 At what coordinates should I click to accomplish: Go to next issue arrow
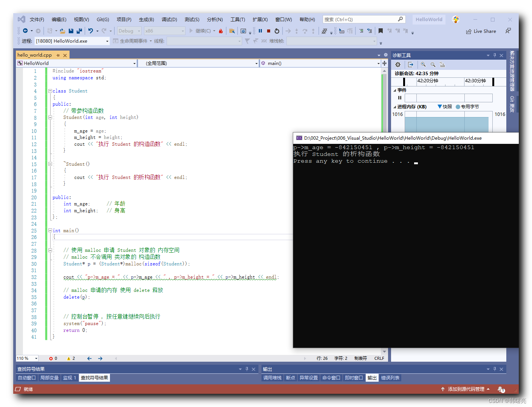[100, 358]
